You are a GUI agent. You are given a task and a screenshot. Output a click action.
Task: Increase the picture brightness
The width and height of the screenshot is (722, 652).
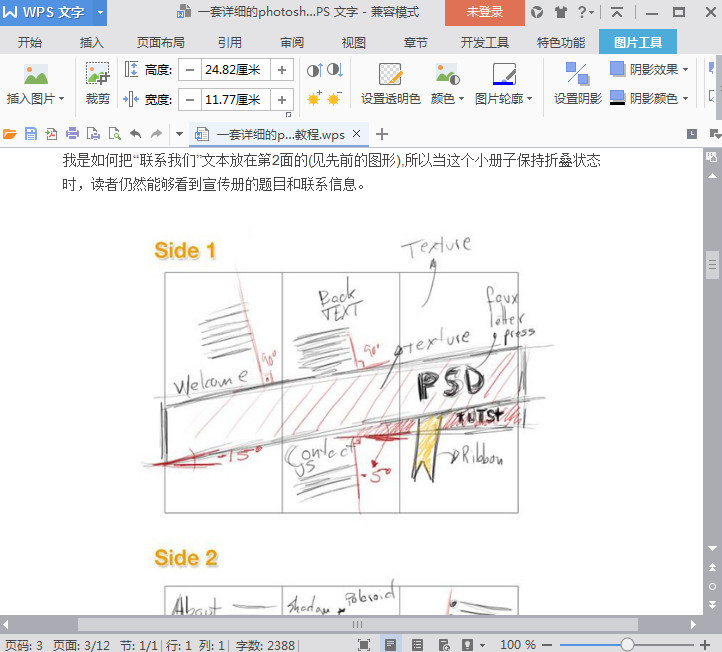pyautogui.click(x=314, y=99)
